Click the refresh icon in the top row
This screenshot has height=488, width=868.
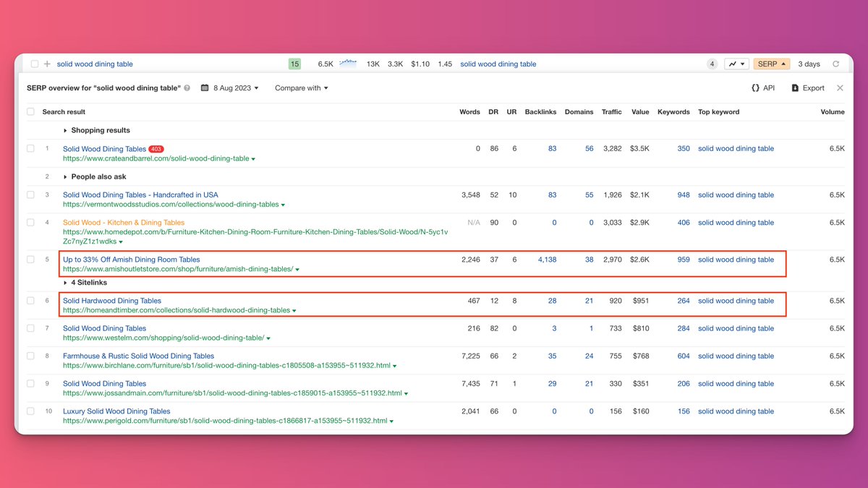pyautogui.click(x=835, y=64)
